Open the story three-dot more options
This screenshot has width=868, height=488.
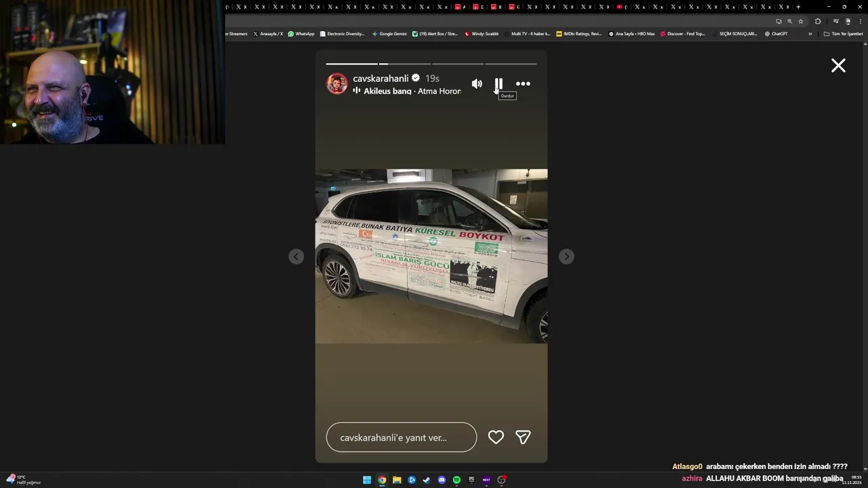point(523,84)
